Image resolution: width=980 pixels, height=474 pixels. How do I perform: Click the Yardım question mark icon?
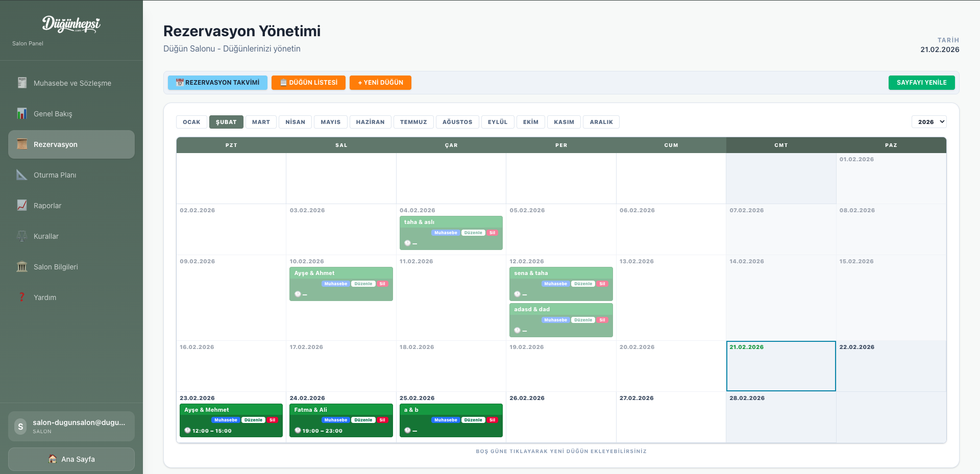(22, 297)
